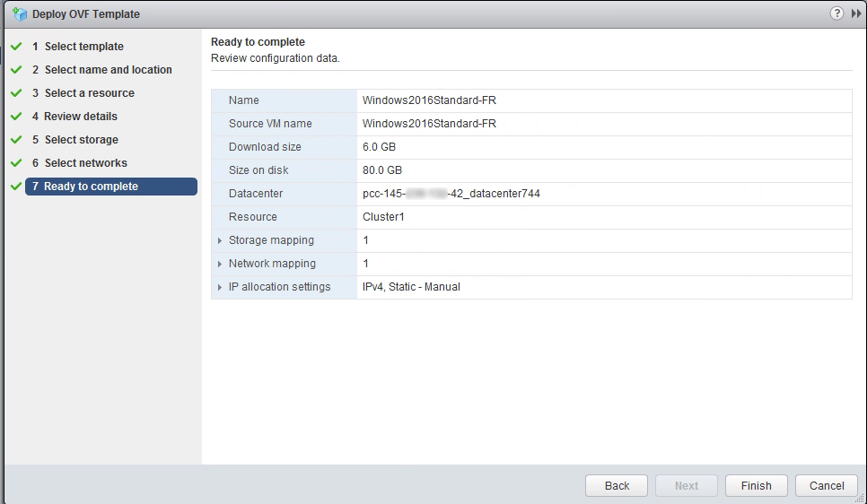Screen dimensions: 867x504
Task: Expand the IP allocation settings row
Action: point(220,287)
